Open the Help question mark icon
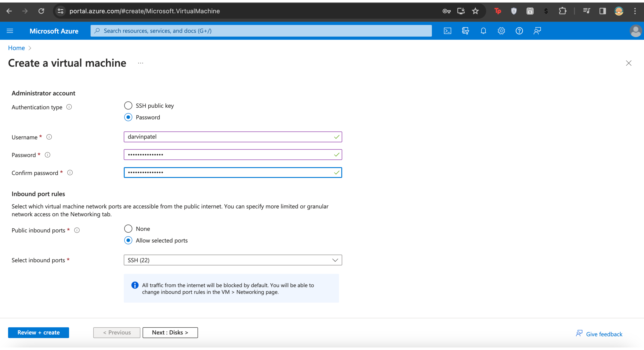The height and width of the screenshot is (350, 644). click(x=519, y=31)
